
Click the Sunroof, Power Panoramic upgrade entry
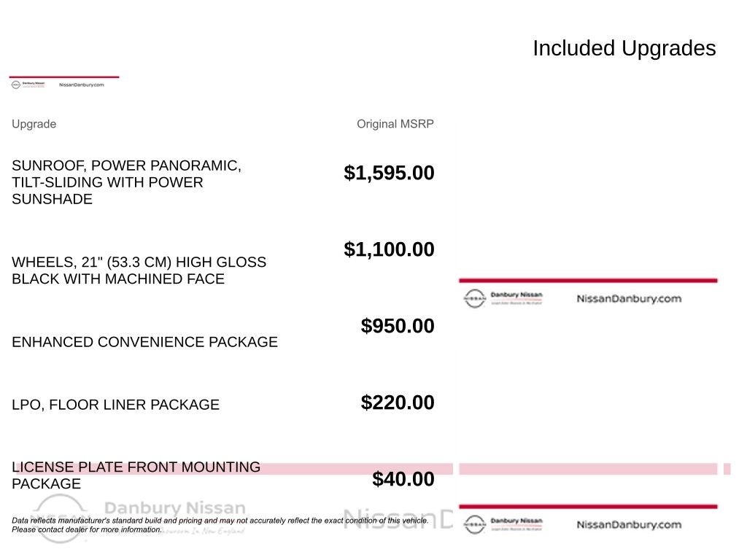pos(127,182)
